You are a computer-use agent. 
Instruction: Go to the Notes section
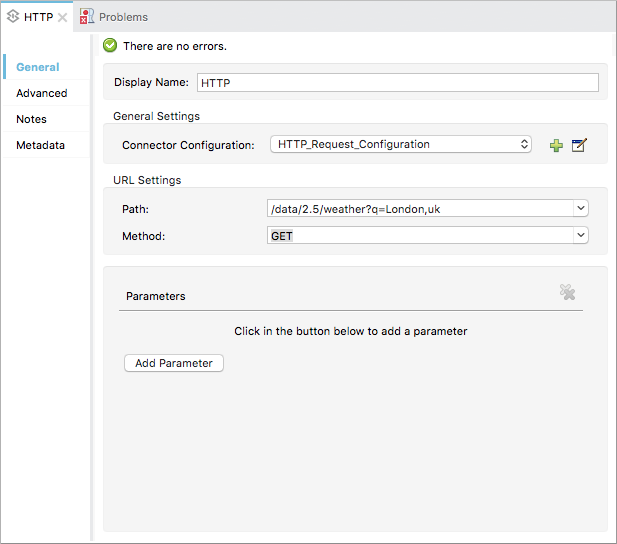click(31, 119)
